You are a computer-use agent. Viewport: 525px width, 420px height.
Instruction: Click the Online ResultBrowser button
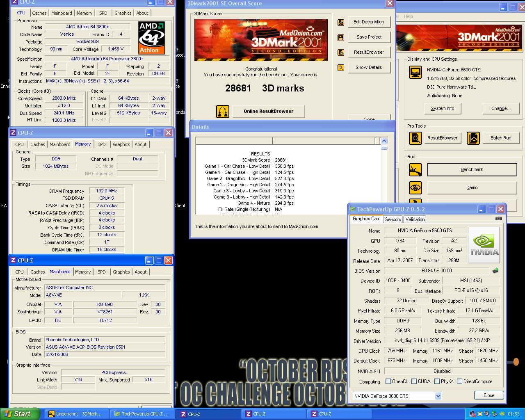pyautogui.click(x=268, y=111)
